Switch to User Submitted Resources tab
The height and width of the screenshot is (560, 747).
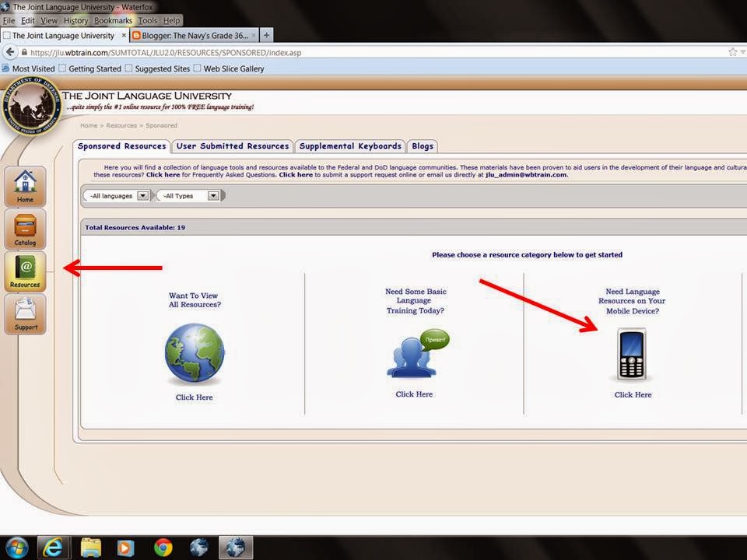[233, 146]
